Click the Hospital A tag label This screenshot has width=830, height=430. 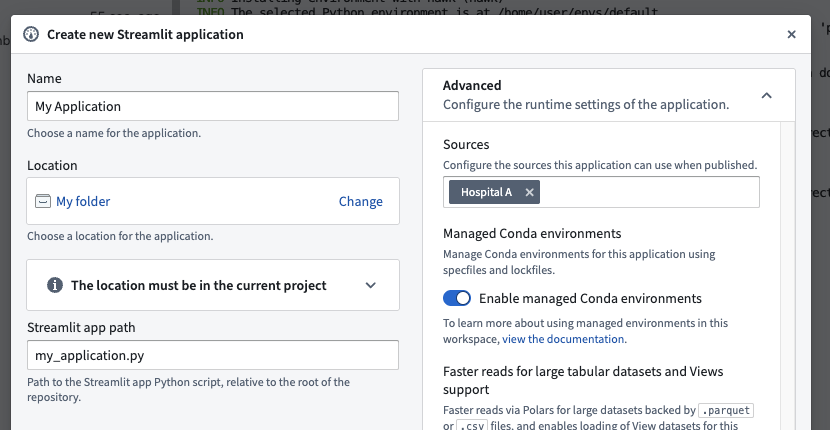coord(486,192)
